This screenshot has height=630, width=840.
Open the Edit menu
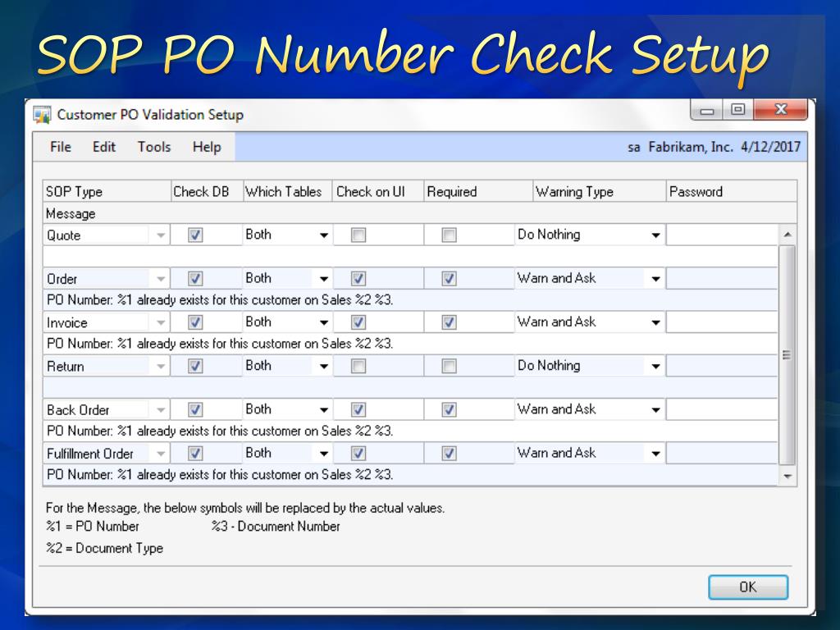click(x=104, y=147)
